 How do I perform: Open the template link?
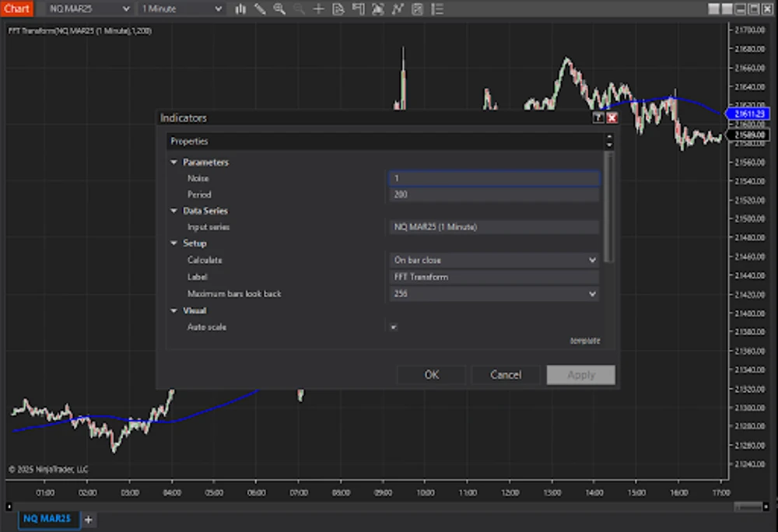[585, 341]
